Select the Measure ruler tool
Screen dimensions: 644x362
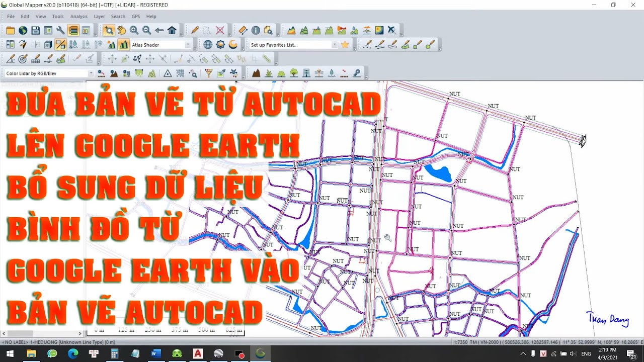243,30
